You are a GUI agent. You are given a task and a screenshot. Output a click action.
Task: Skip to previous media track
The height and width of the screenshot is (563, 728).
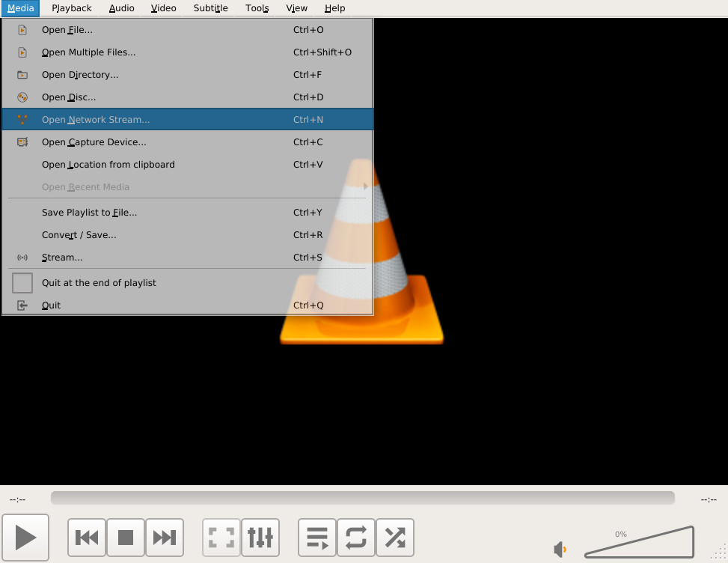click(x=87, y=538)
